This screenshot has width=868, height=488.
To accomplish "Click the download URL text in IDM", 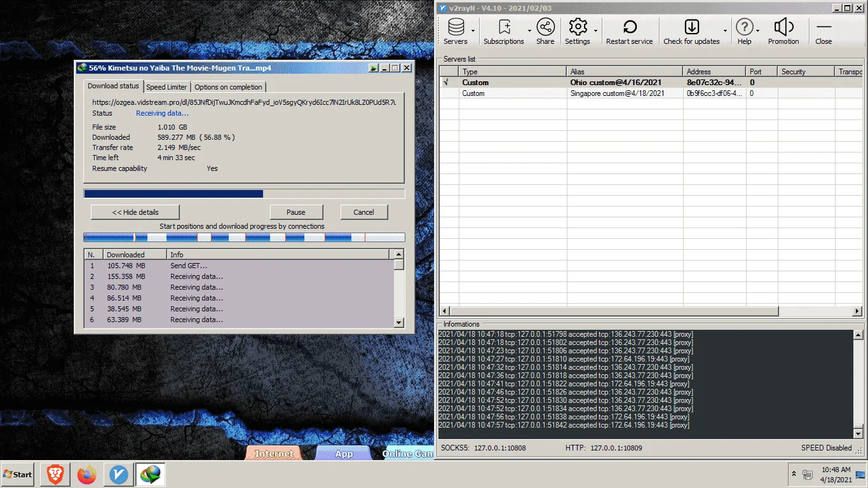I will 244,102.
